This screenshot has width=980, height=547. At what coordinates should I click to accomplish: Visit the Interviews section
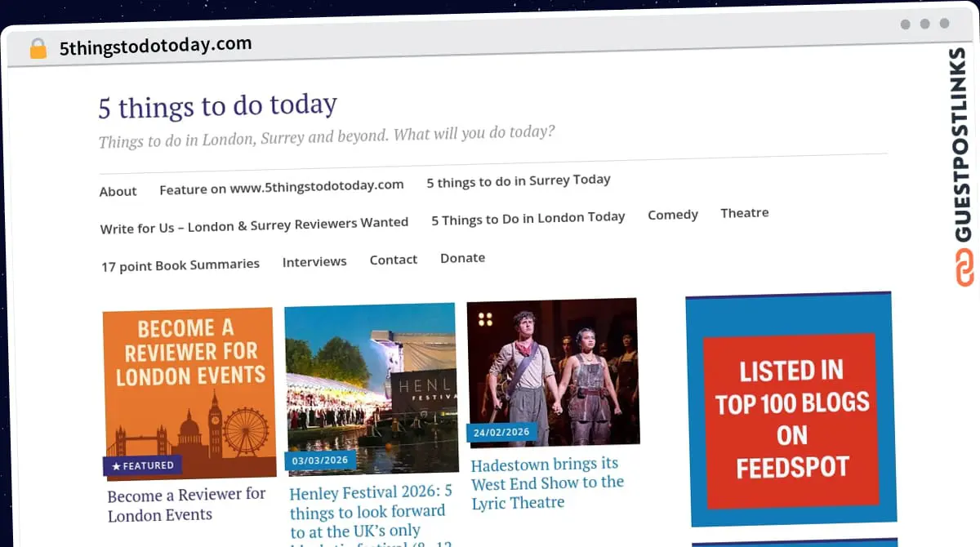coord(314,261)
